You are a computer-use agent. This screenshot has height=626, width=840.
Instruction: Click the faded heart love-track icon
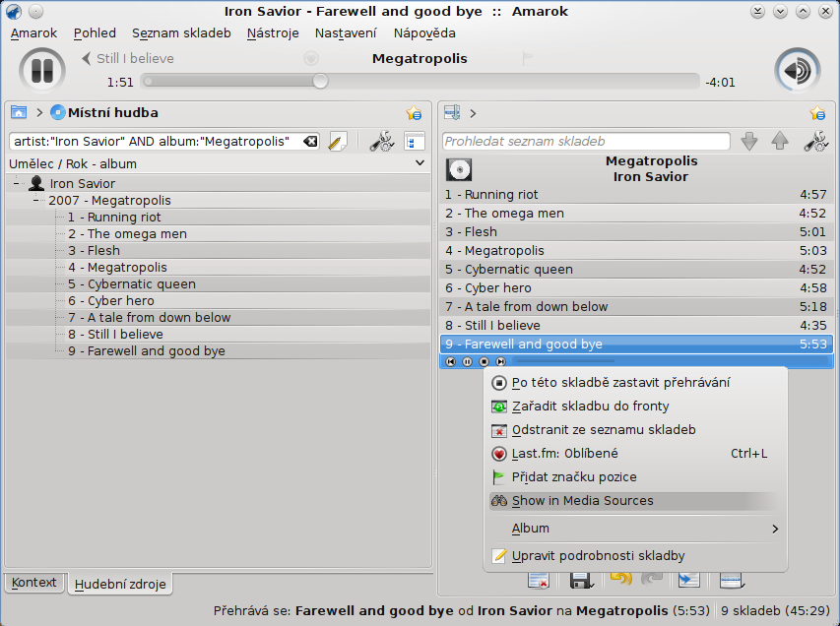311,58
